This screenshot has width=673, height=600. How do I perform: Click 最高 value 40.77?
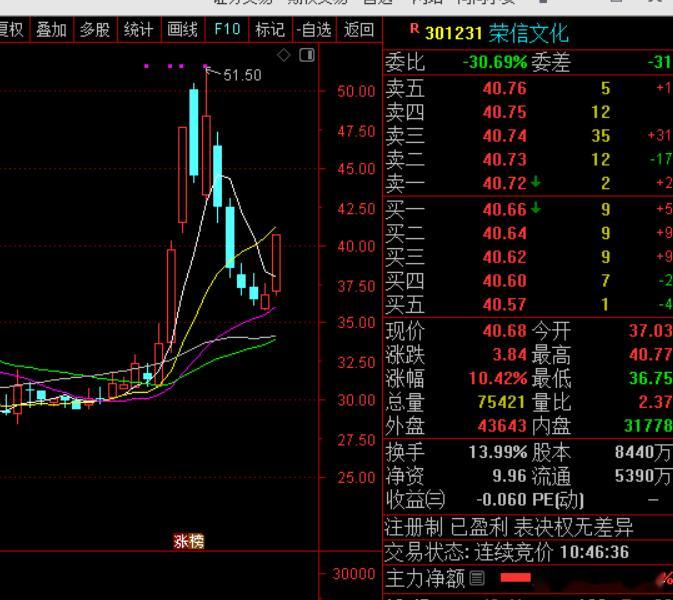coord(651,355)
